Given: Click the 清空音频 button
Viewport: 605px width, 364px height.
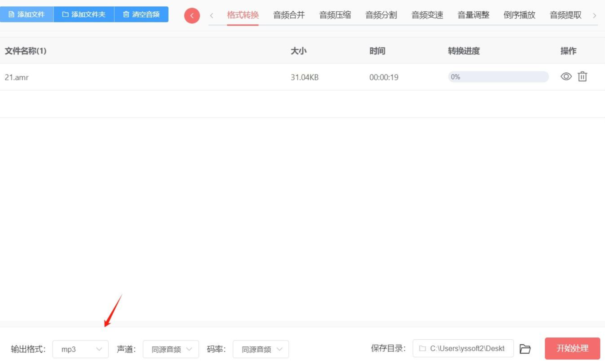Looking at the screenshot, I should (x=141, y=14).
